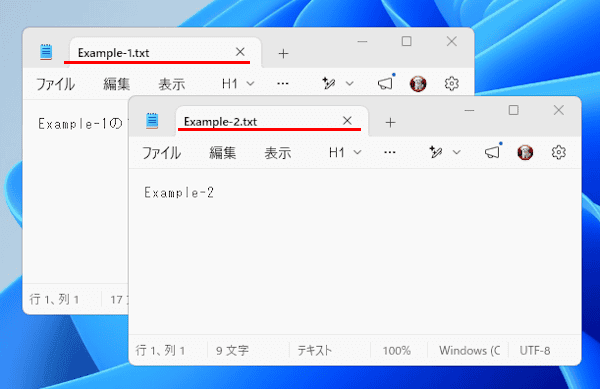Open the three-dots overflow menu in Example-2 window
The height and width of the screenshot is (389, 600).
[390, 152]
